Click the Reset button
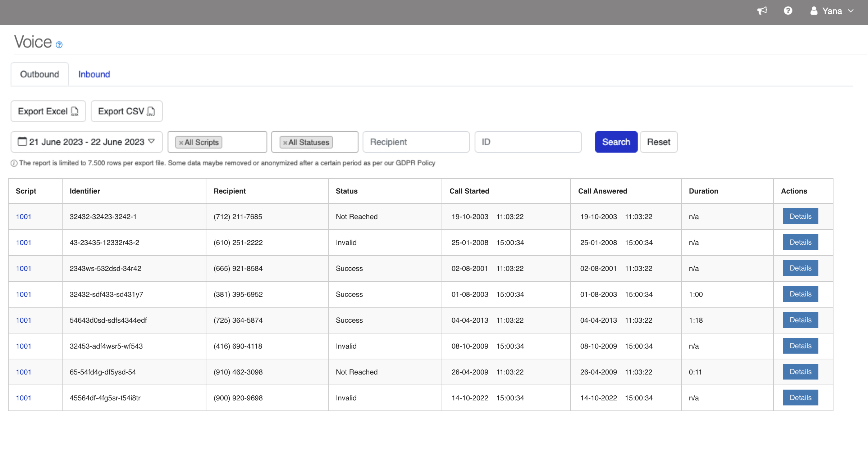868x454 pixels. pyautogui.click(x=658, y=142)
